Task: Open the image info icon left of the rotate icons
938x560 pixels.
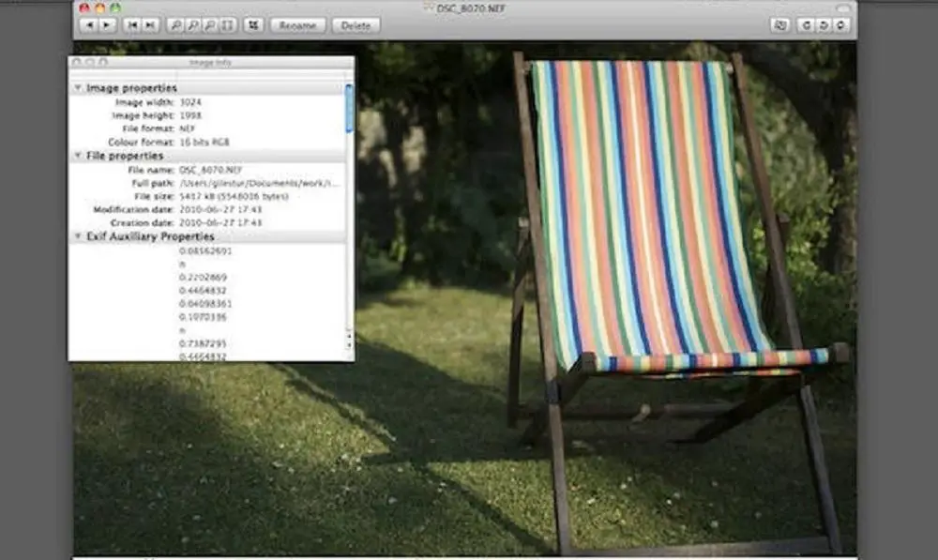Action: click(x=779, y=25)
